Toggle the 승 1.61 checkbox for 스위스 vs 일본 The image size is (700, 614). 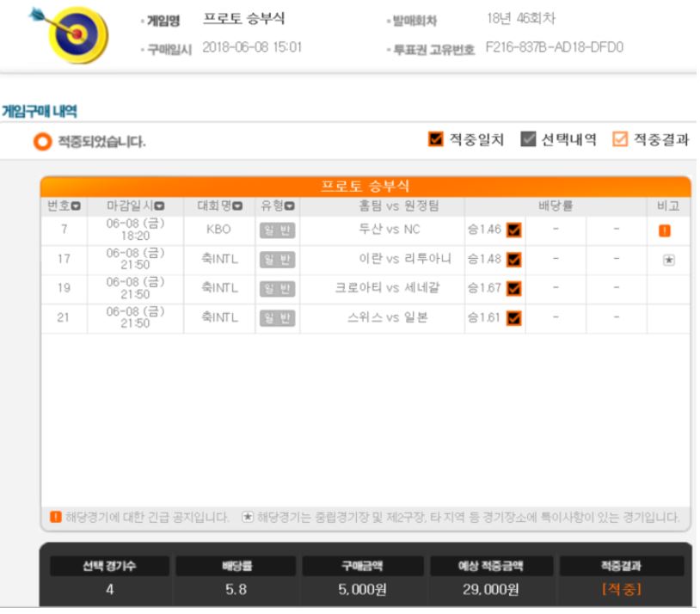[514, 318]
